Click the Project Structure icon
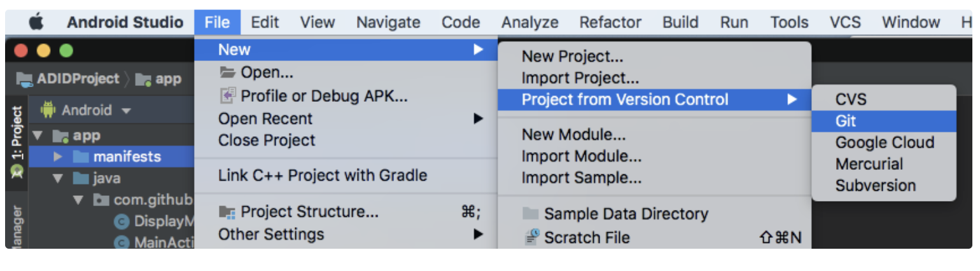This screenshot has width=980, height=271. click(227, 211)
